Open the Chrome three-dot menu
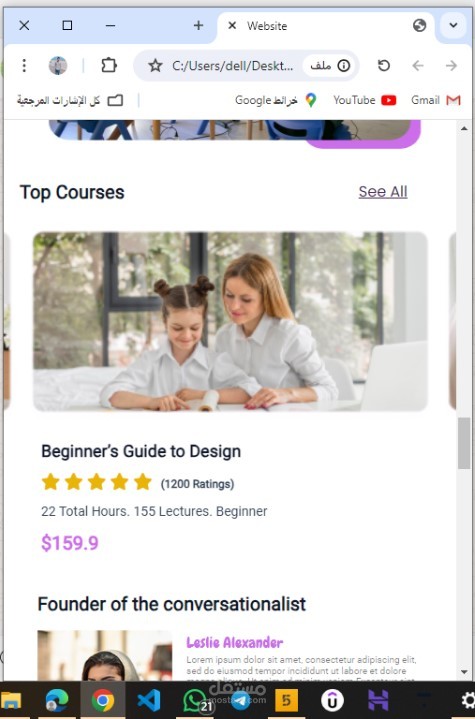 coord(24,66)
